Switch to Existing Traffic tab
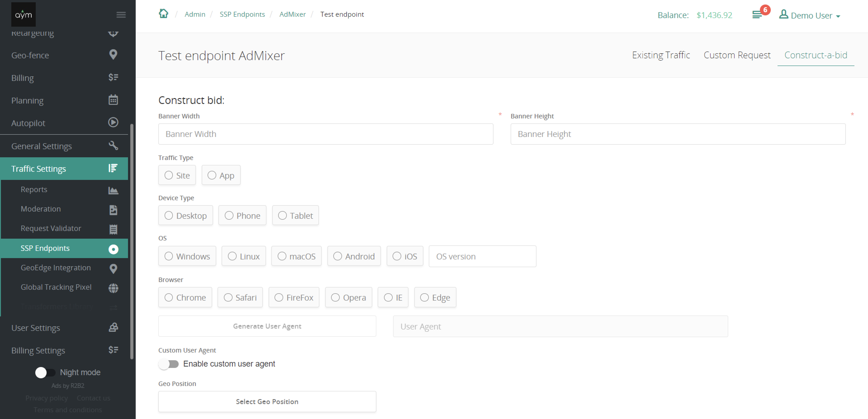Screen dimensions: 868x419 click(x=661, y=55)
